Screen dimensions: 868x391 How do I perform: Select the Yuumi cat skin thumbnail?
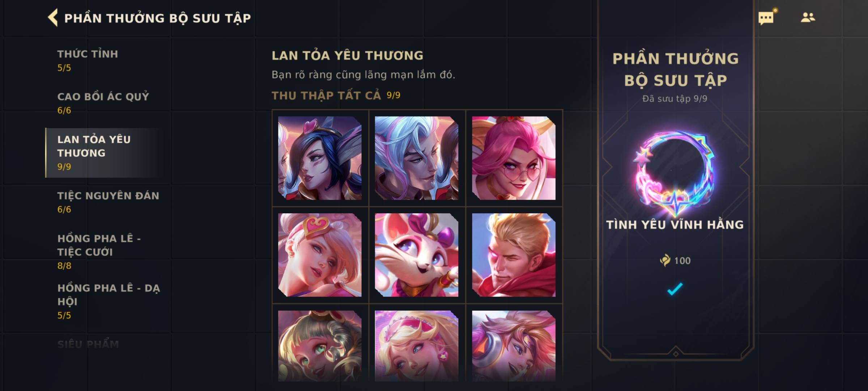pyautogui.click(x=417, y=255)
